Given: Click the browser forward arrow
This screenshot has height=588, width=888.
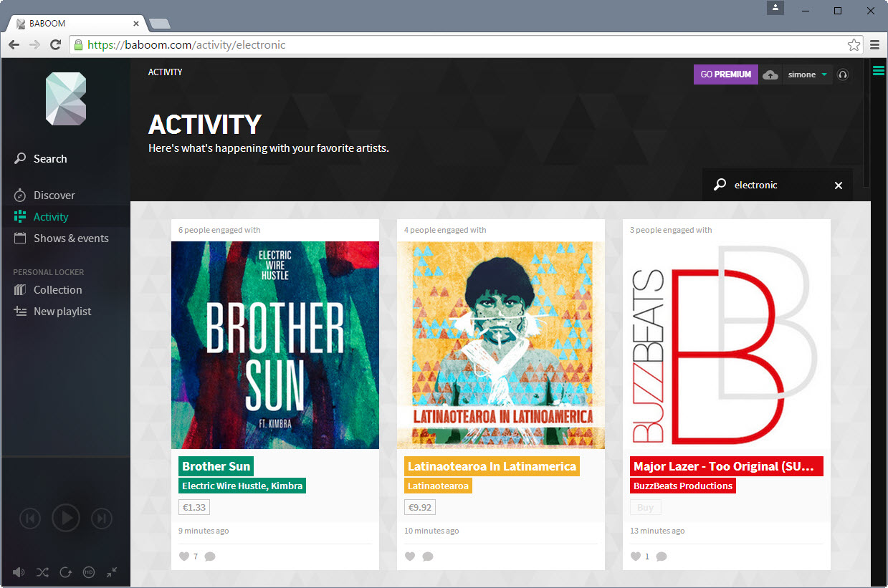Looking at the screenshot, I should pyautogui.click(x=34, y=44).
